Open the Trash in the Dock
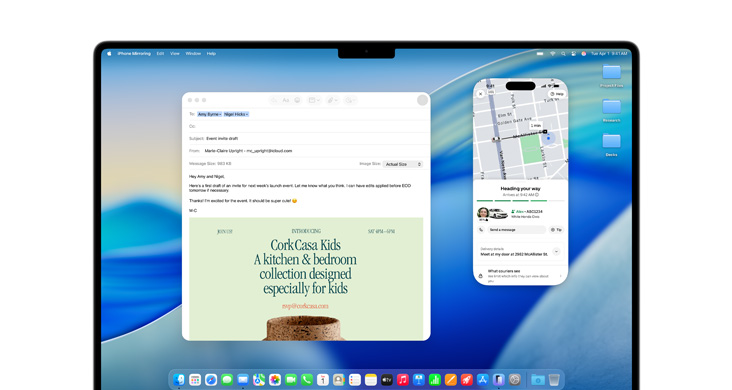This screenshot has height=390, width=732. 554,380
